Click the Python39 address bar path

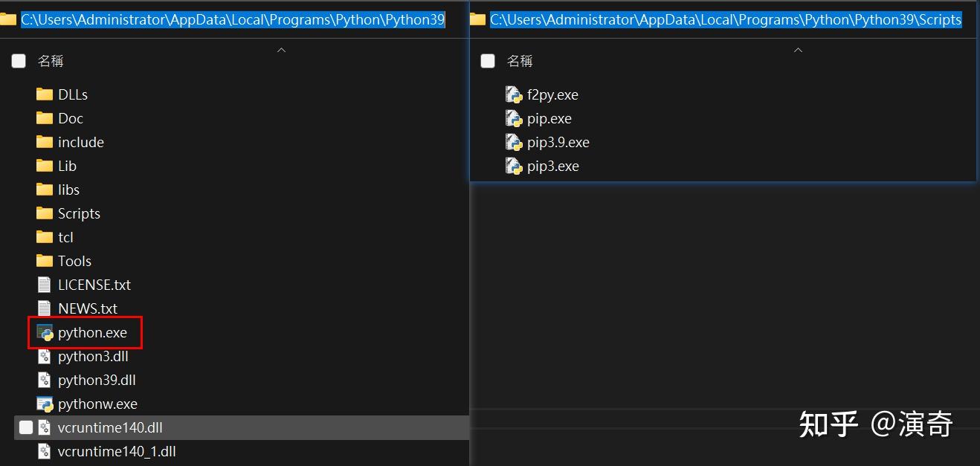click(233, 19)
